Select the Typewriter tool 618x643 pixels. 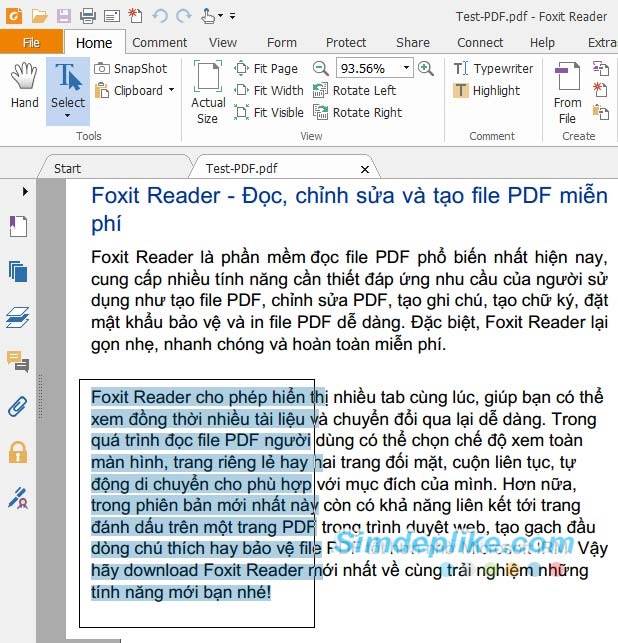[493, 68]
